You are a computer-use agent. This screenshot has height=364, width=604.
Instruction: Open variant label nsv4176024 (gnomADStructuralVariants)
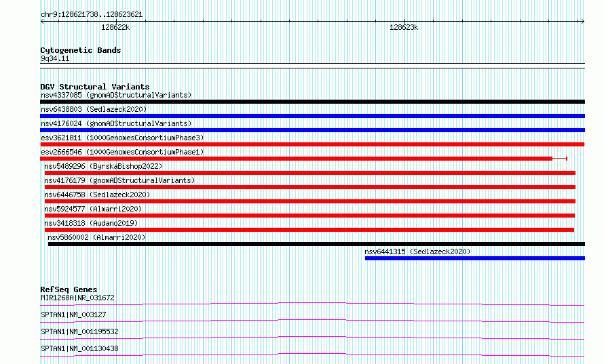point(116,123)
